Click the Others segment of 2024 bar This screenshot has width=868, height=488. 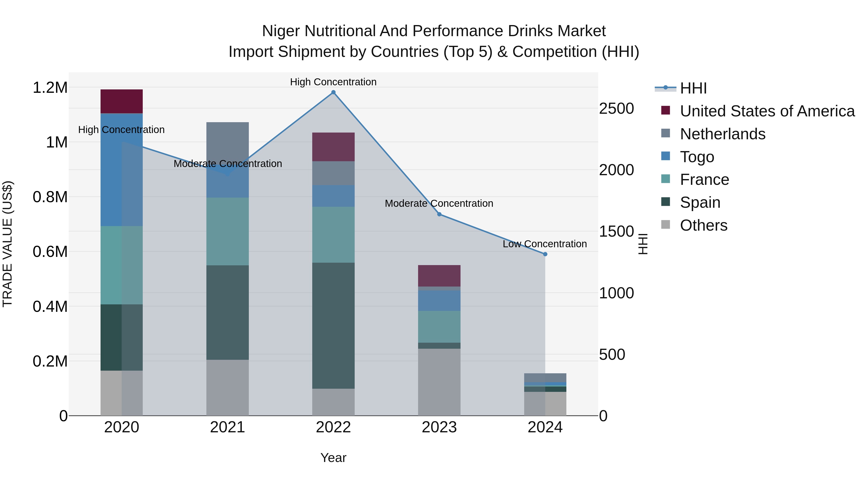click(545, 404)
